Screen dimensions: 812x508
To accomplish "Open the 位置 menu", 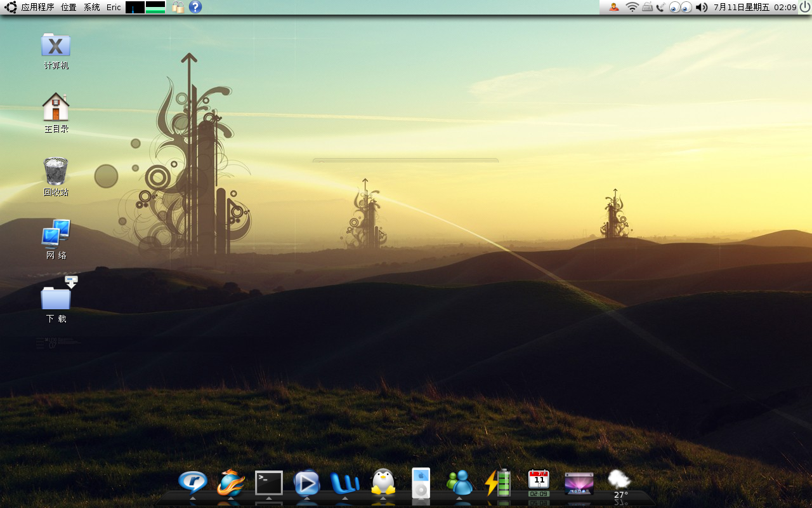I will [x=69, y=8].
